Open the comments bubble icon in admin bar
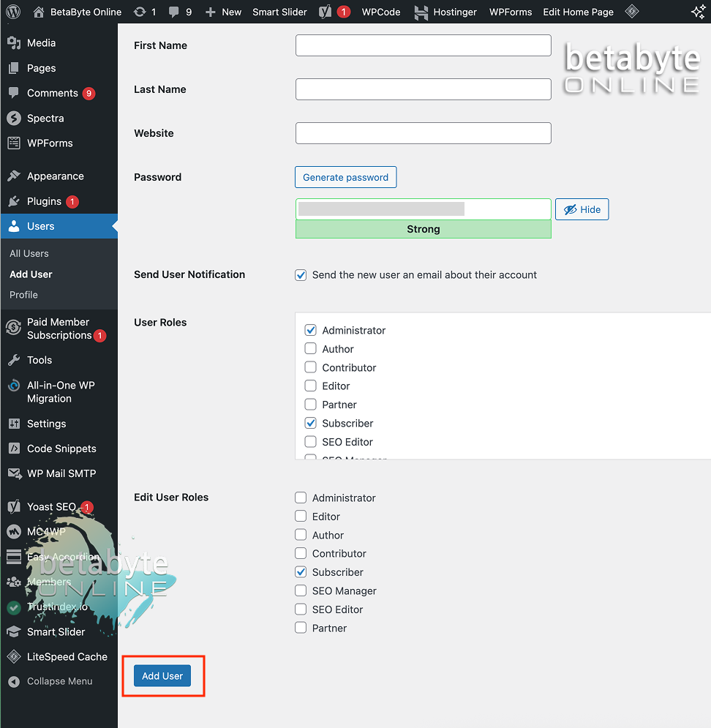 tap(173, 12)
